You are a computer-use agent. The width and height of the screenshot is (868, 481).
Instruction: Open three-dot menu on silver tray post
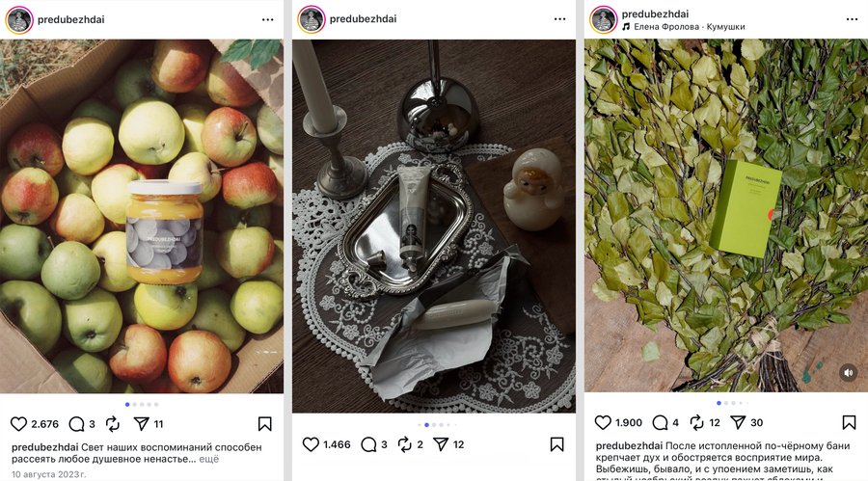click(559, 19)
